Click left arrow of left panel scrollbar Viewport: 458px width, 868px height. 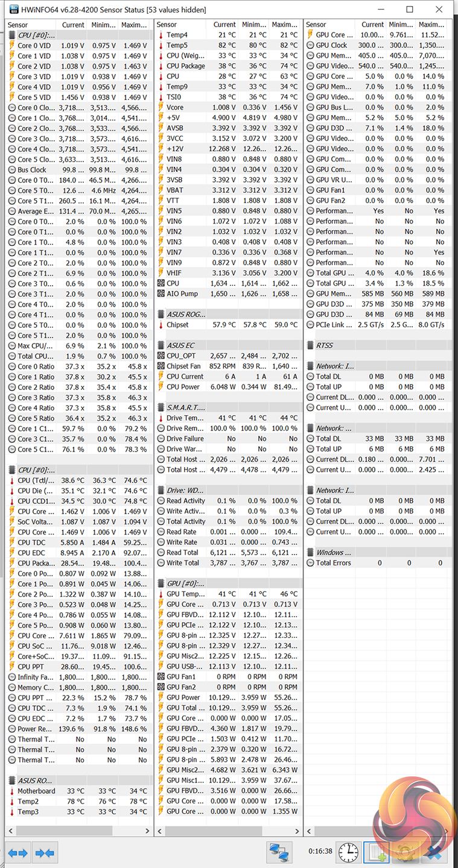[x=11, y=831]
